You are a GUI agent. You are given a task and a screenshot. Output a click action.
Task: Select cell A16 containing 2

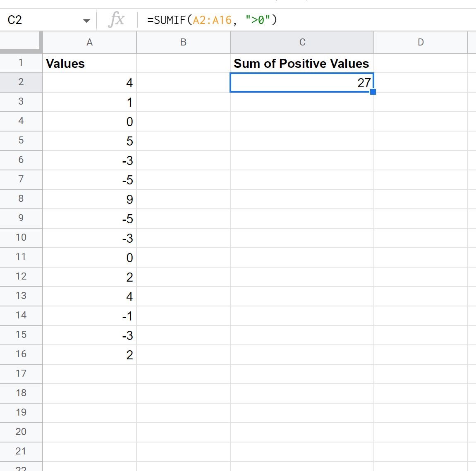[90, 354]
